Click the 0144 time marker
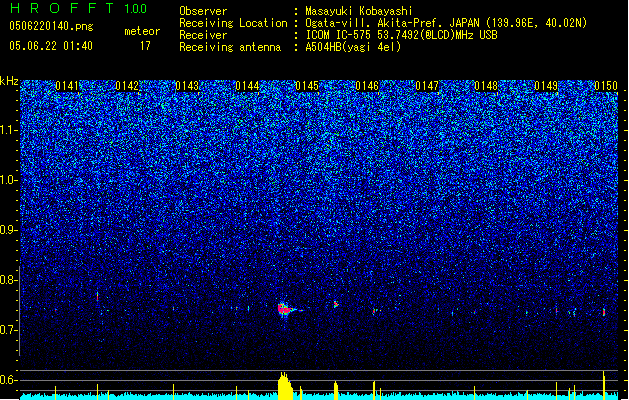This screenshot has width=629, height=400. coord(247,86)
